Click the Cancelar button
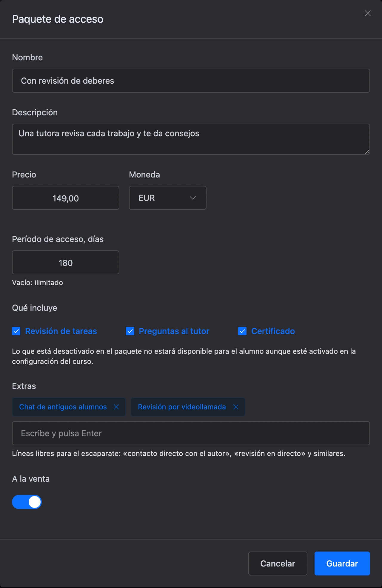Viewport: 382px width, 588px height. pos(278,563)
